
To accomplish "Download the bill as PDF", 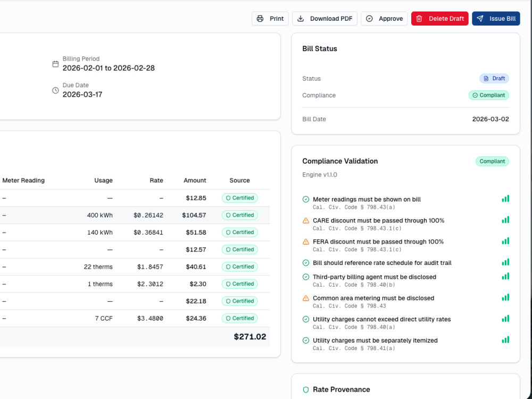I will 325,19.
